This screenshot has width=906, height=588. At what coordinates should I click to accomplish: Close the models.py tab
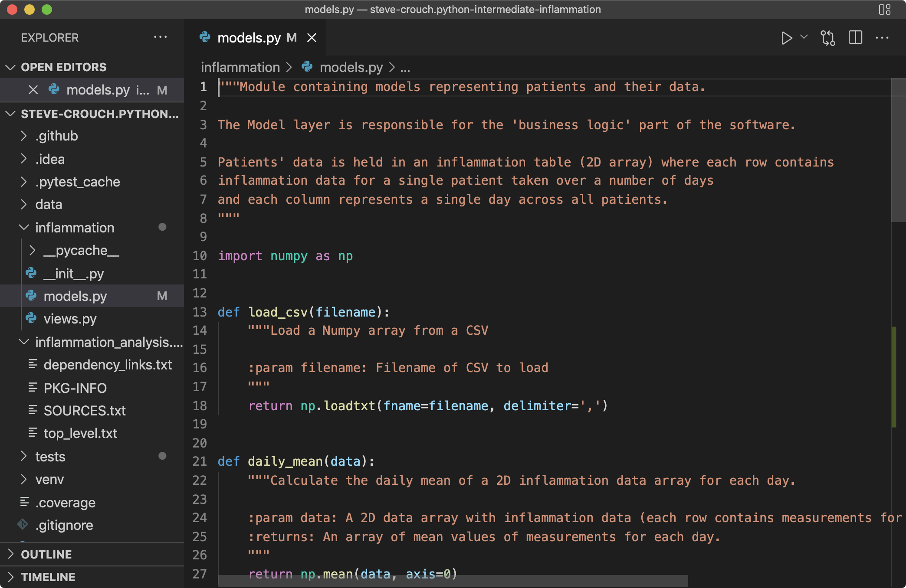(312, 38)
